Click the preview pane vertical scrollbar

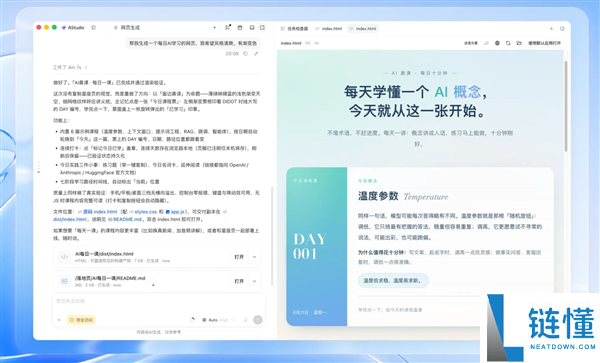566,105
